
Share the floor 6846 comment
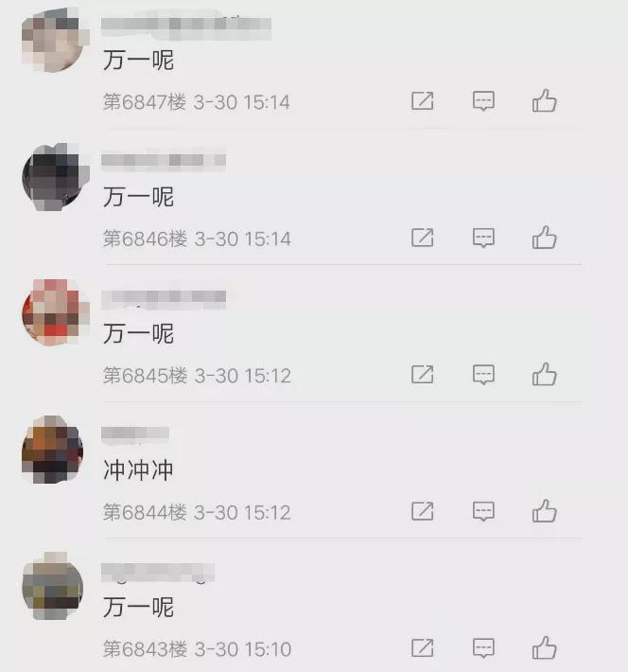[423, 238]
